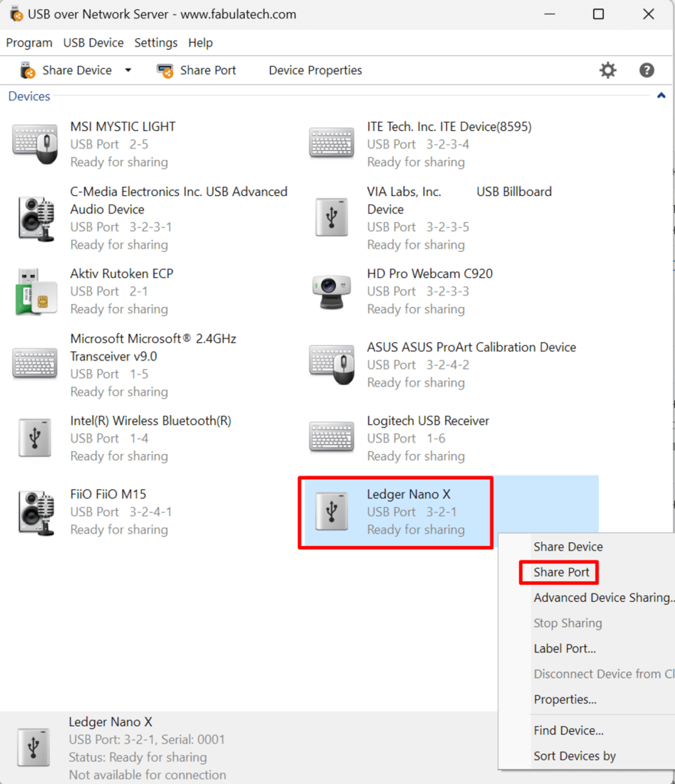The width and height of the screenshot is (675, 784).
Task: Open Sort Devices by submenu
Action: [x=574, y=756]
